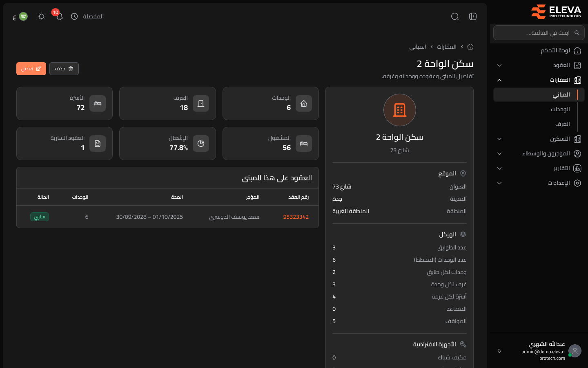Click the house icon on الوحدات card
Image resolution: width=588 pixels, height=368 pixels.
click(x=304, y=103)
